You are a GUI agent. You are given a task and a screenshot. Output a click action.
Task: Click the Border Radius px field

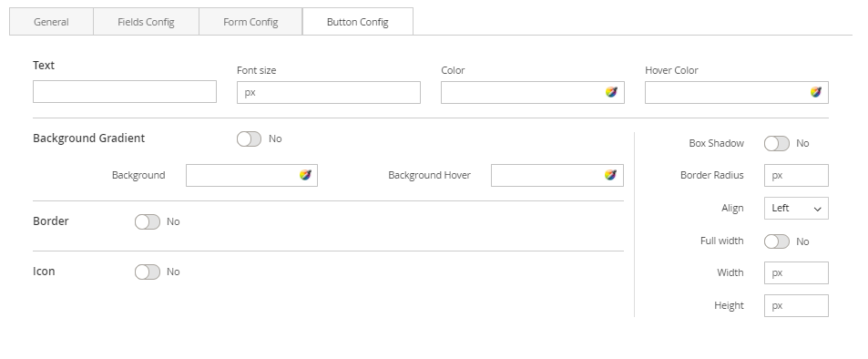[x=796, y=175]
